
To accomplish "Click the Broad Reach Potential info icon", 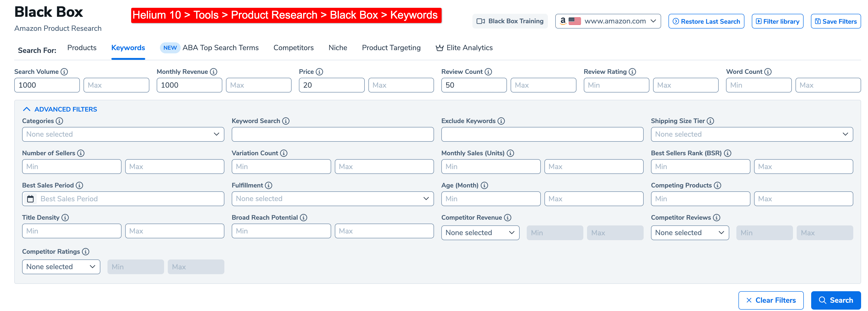I will 303,218.
